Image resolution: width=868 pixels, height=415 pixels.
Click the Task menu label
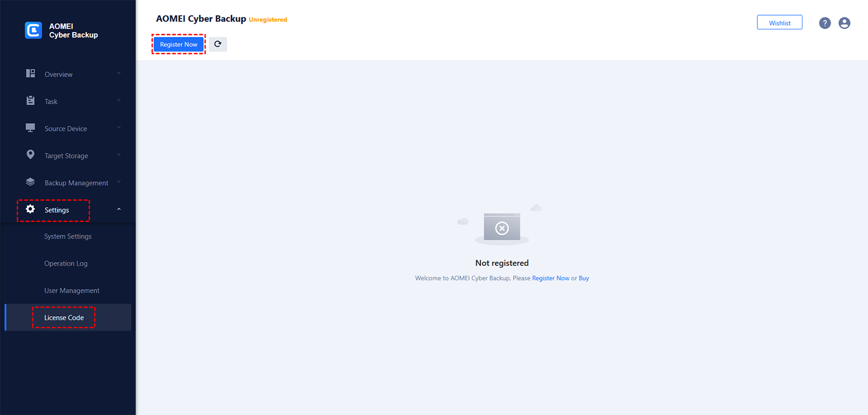click(51, 101)
